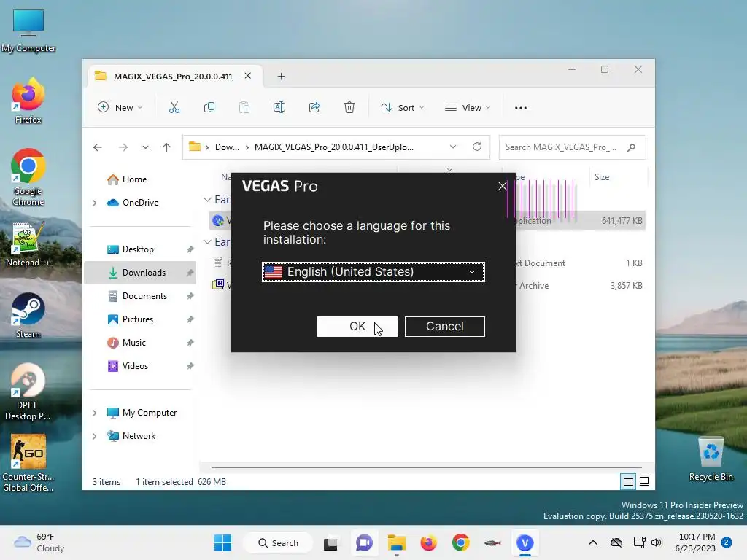
Task: Switch to details view layout icon
Action: [x=628, y=481]
